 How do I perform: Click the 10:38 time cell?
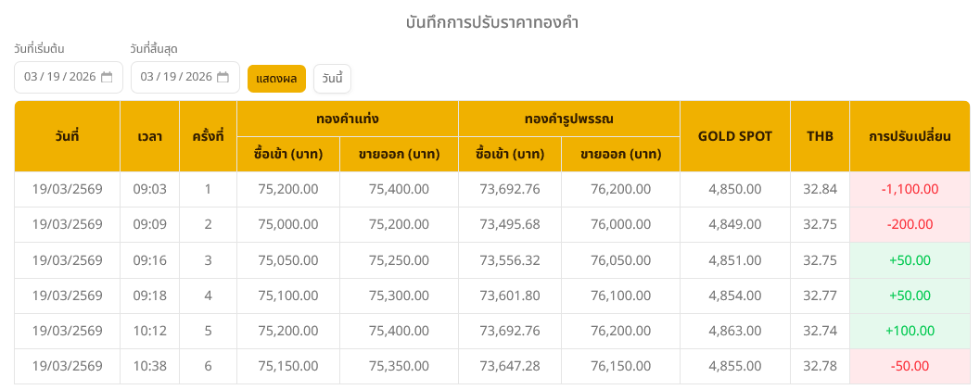pyautogui.click(x=149, y=366)
